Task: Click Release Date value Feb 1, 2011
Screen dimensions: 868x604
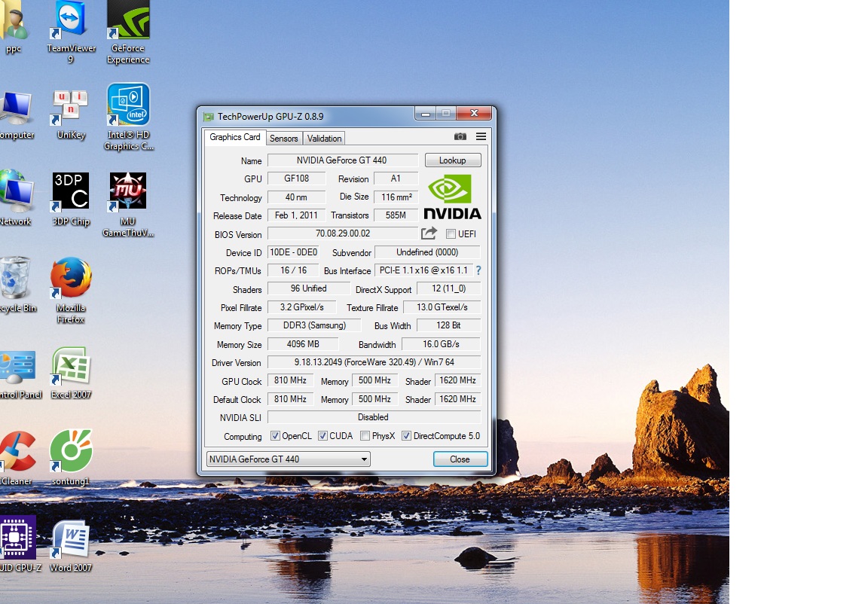Action: pos(297,215)
